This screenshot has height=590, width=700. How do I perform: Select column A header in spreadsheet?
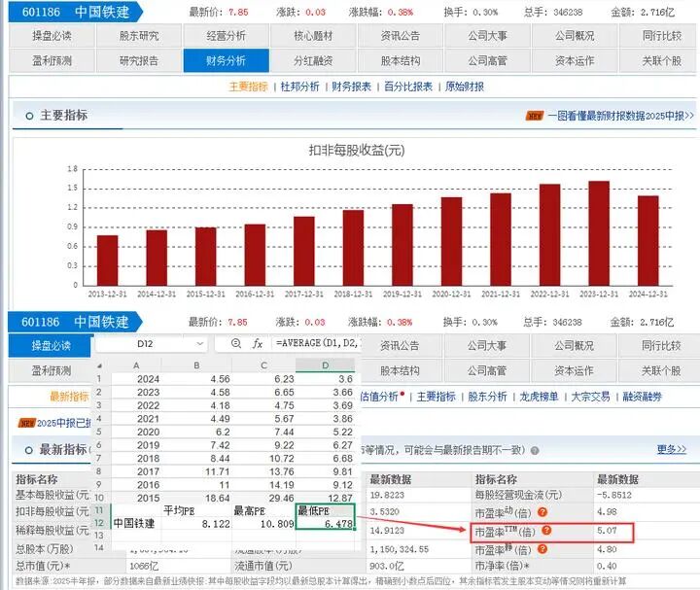[136, 365]
